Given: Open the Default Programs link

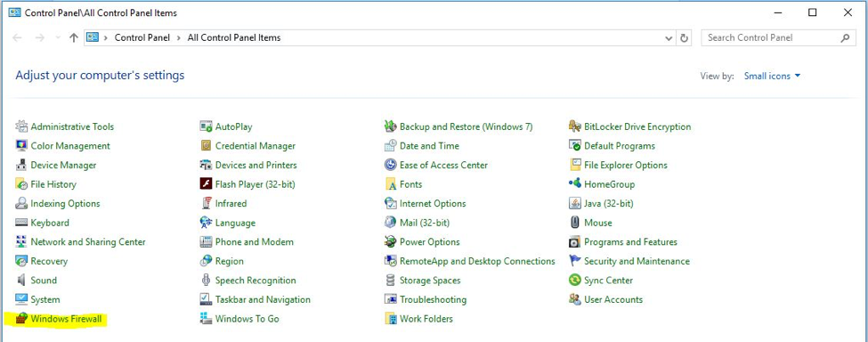Looking at the screenshot, I should click(x=620, y=146).
